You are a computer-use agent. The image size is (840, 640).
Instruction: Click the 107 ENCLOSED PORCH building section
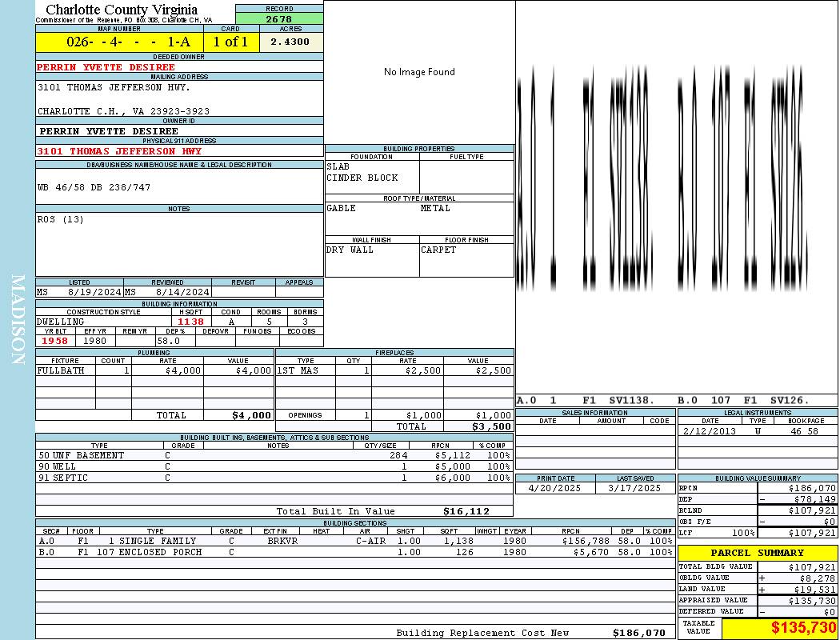(x=150, y=552)
